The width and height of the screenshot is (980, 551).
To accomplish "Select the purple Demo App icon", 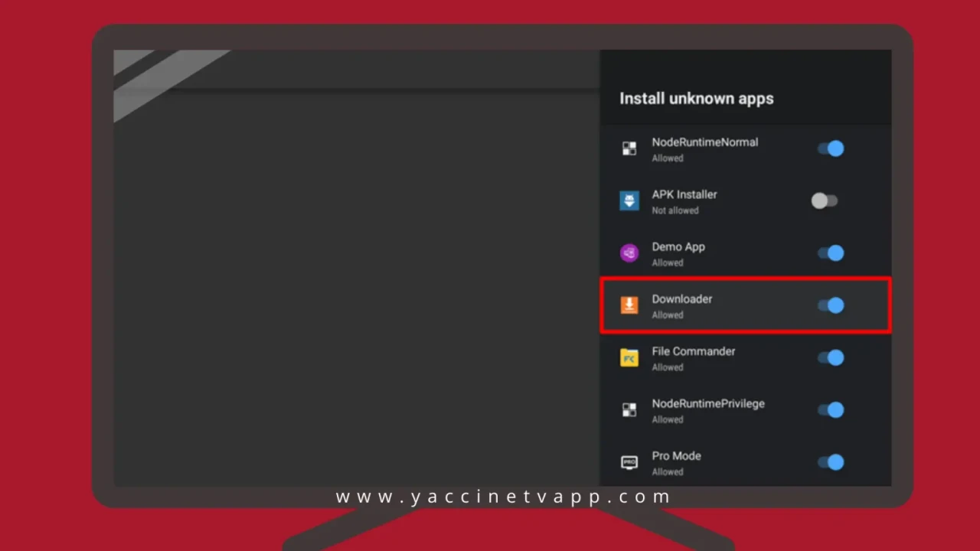I will click(x=629, y=253).
